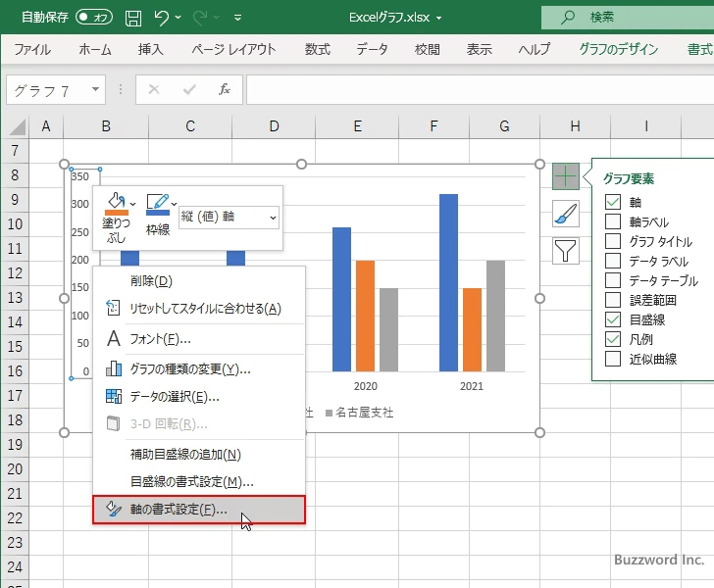Check the データ ラベル checkbox
714x588 pixels.
coord(612,261)
